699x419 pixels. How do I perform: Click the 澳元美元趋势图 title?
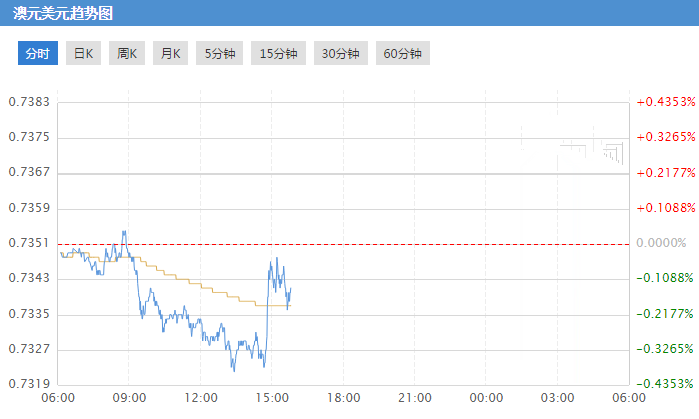(63, 15)
